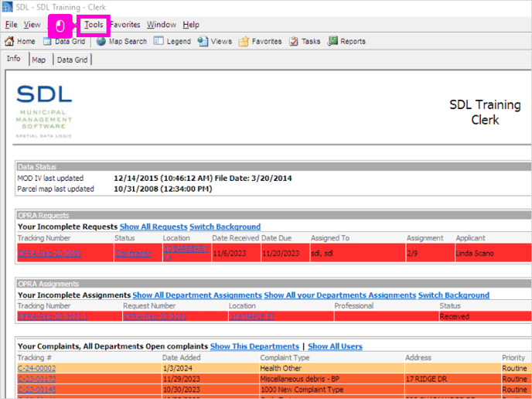Select the 'sdl, sdl' Assigned To cell

point(357,253)
